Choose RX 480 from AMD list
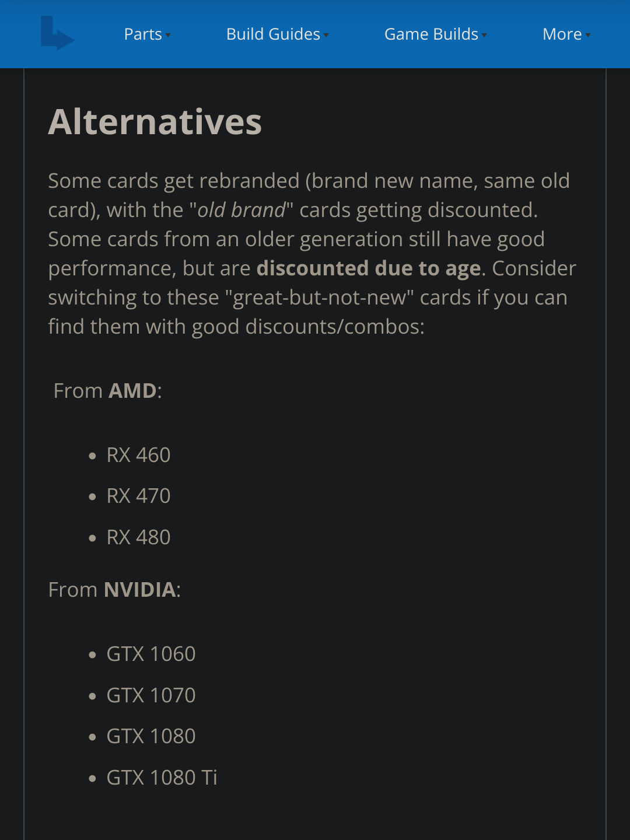This screenshot has height=840, width=630. click(138, 537)
